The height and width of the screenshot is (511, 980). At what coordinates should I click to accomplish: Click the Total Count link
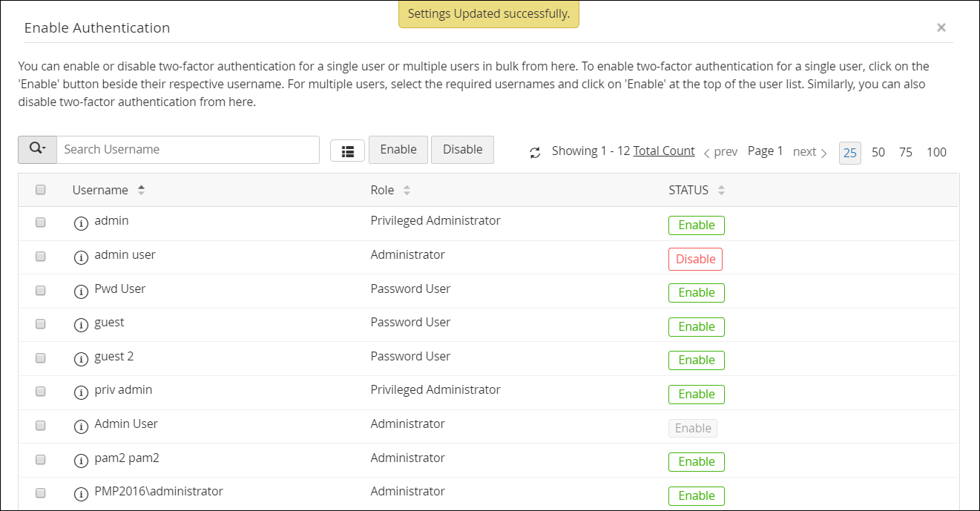point(663,151)
